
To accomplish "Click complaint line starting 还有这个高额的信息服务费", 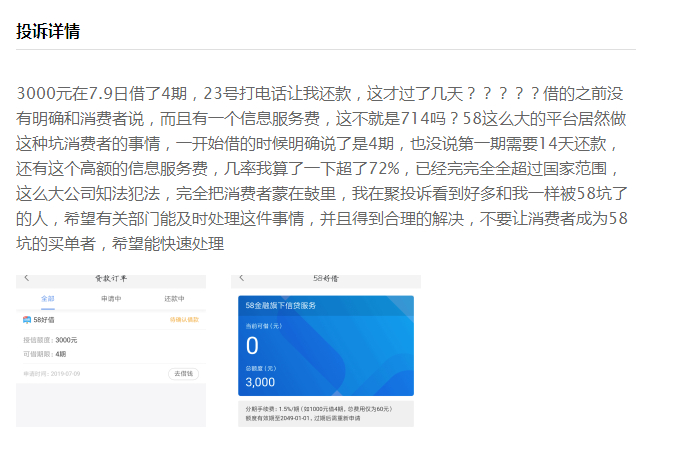I will click(317, 168).
